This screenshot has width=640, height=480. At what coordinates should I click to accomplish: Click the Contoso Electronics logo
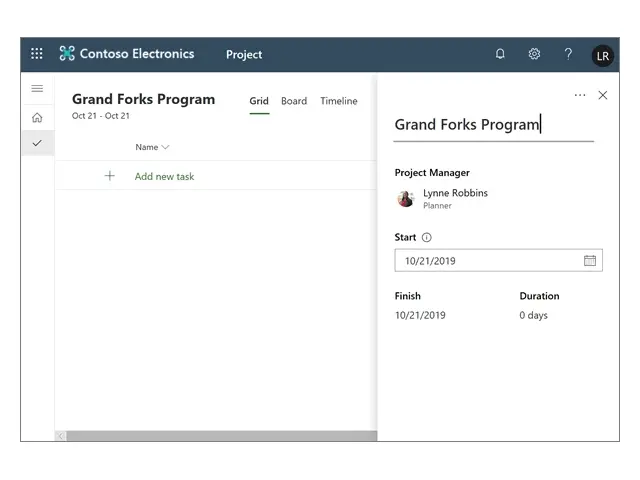pos(67,54)
